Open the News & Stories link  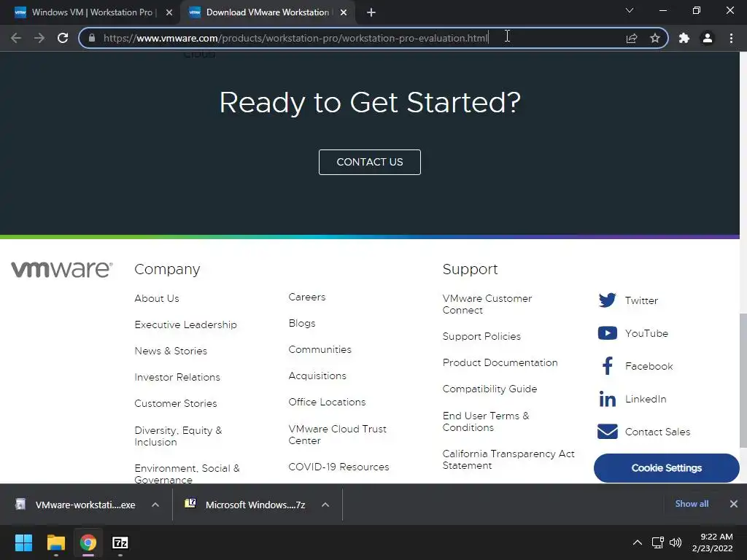[x=171, y=351]
